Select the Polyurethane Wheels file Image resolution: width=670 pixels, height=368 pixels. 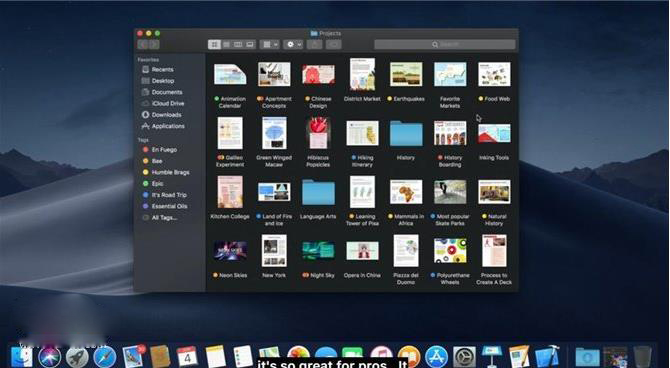tap(450, 251)
